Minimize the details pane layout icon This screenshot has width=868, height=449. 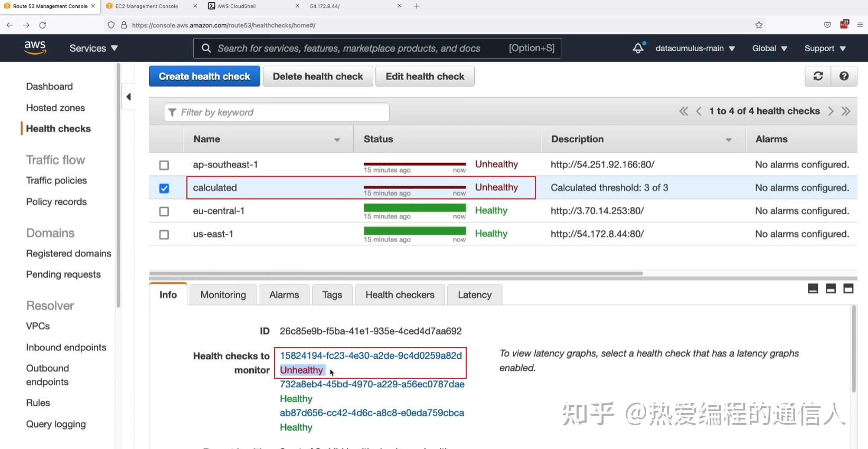coord(813,289)
